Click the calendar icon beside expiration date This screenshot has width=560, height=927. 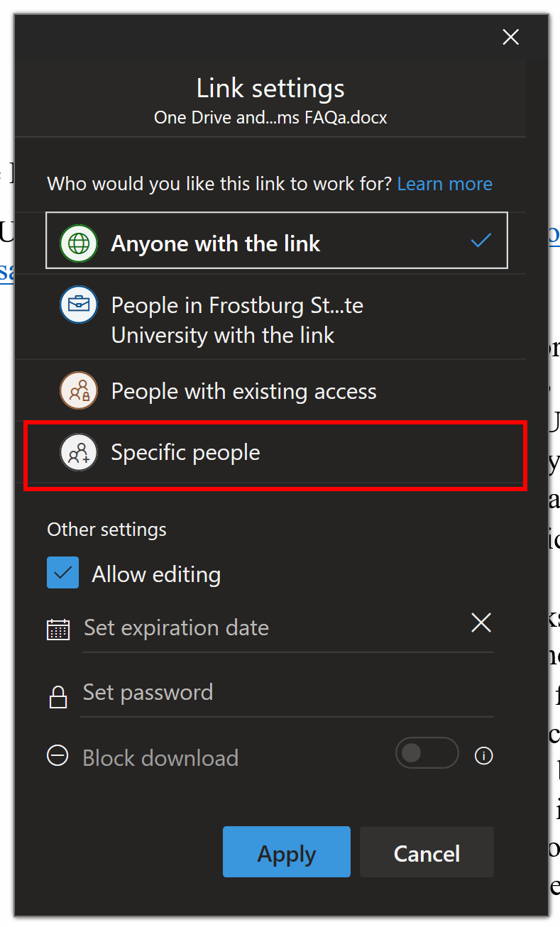(x=58, y=630)
